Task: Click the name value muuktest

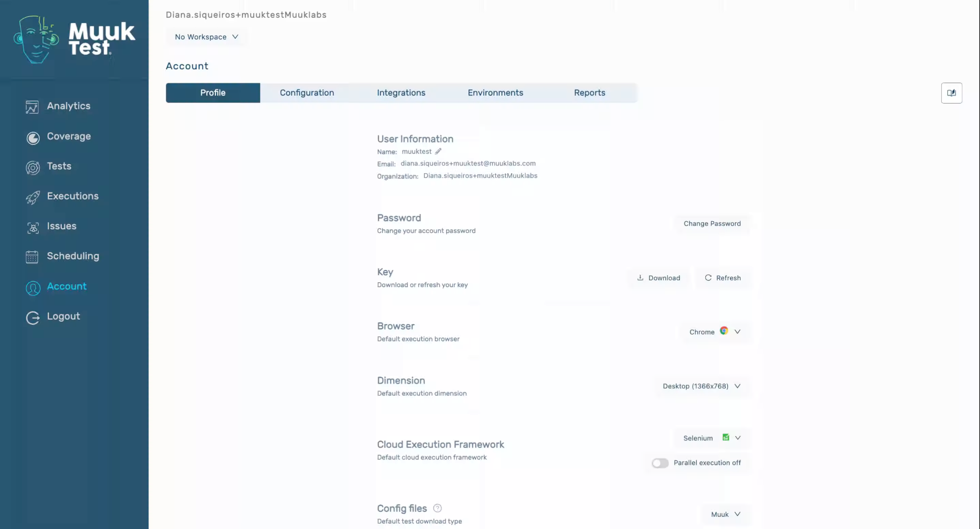Action: pos(416,152)
